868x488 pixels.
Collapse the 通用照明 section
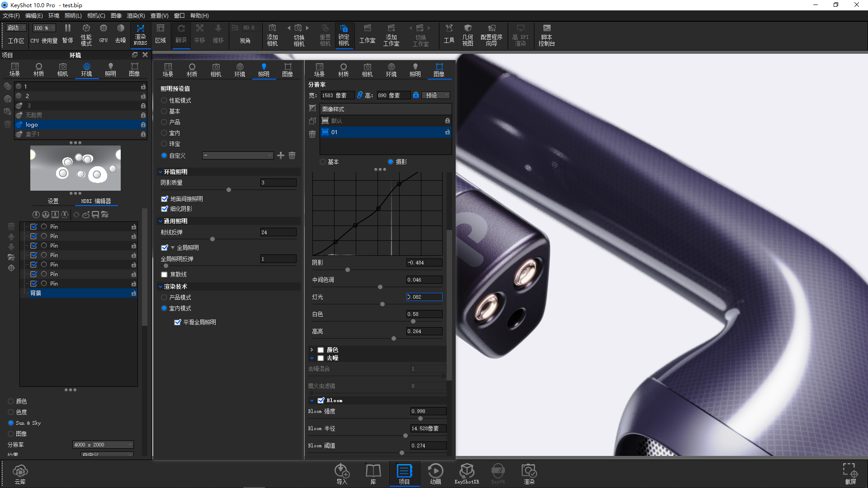161,221
